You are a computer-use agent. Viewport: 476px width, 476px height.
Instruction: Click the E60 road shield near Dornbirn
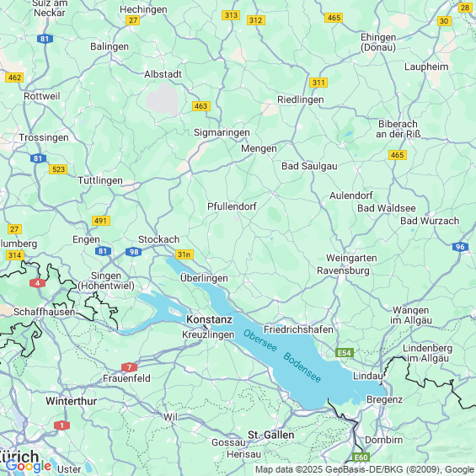(x=361, y=457)
